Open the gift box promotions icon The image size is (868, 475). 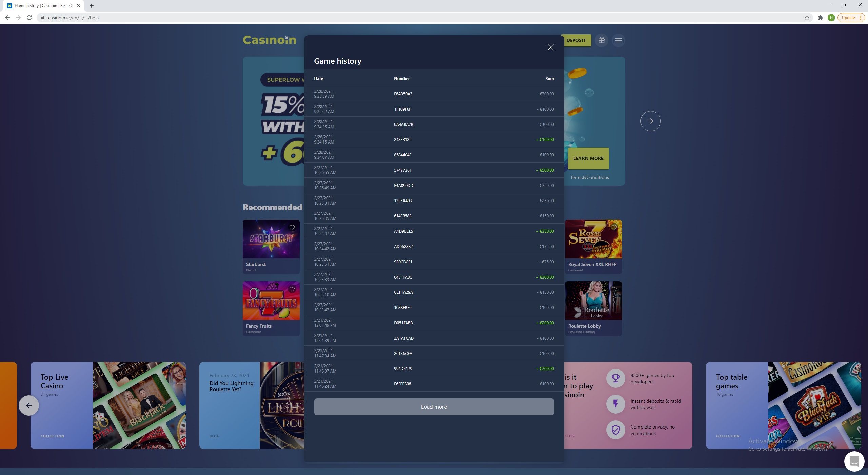point(601,40)
